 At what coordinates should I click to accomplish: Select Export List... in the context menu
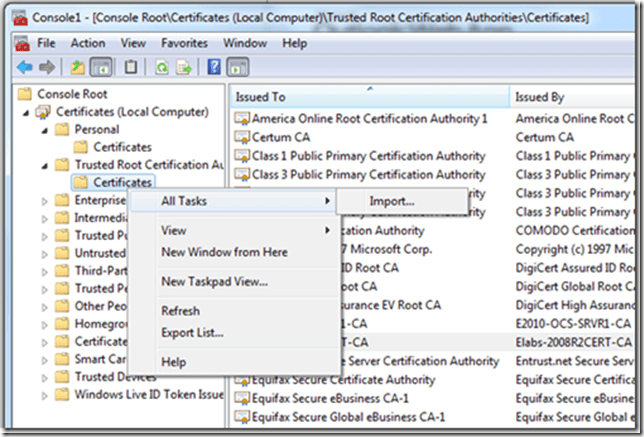(192, 332)
